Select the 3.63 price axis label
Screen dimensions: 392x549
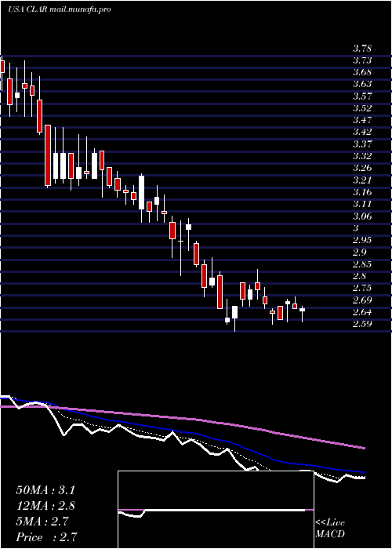362,85
